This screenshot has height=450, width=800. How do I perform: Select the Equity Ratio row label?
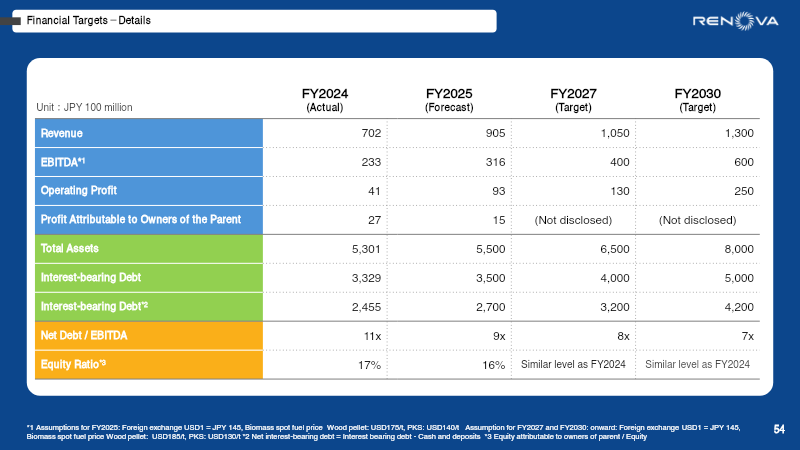[x=73, y=364]
